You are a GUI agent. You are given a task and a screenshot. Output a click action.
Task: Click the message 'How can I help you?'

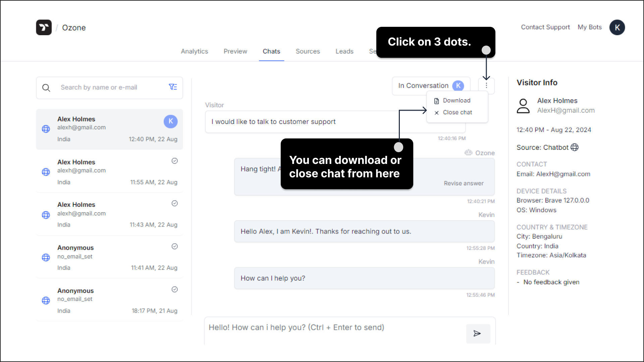pyautogui.click(x=364, y=278)
